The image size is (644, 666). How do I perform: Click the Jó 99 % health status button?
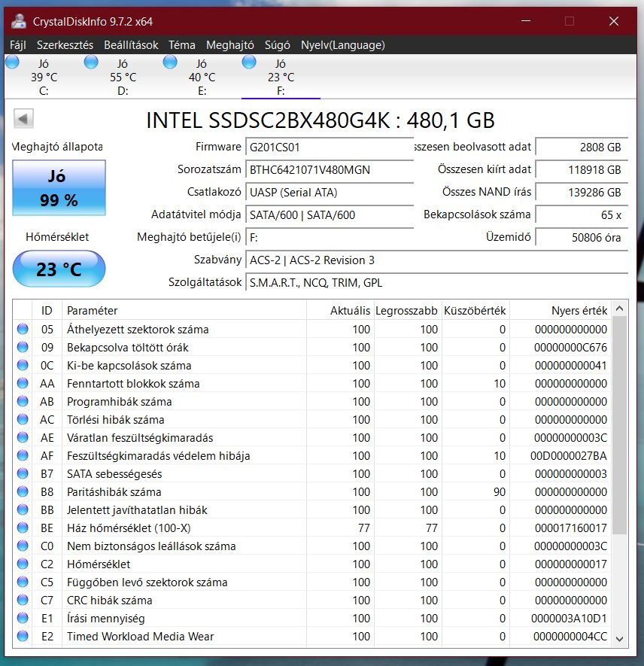(x=59, y=187)
